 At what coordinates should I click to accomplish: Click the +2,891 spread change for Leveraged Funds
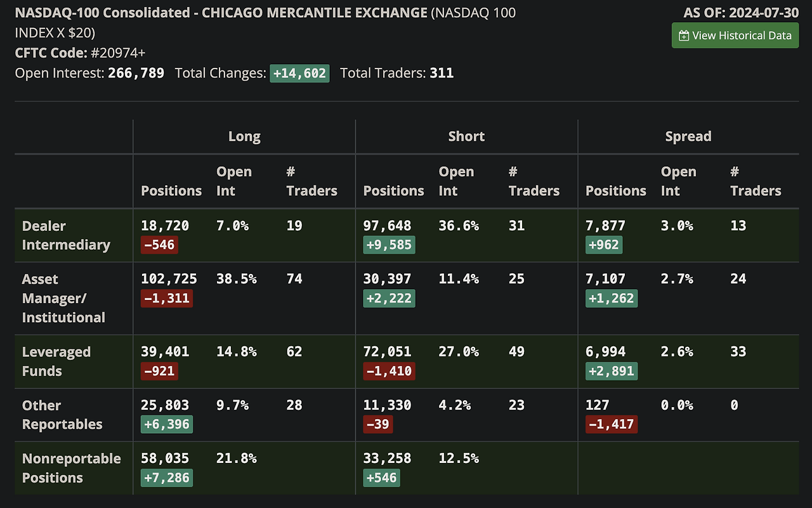(x=611, y=371)
